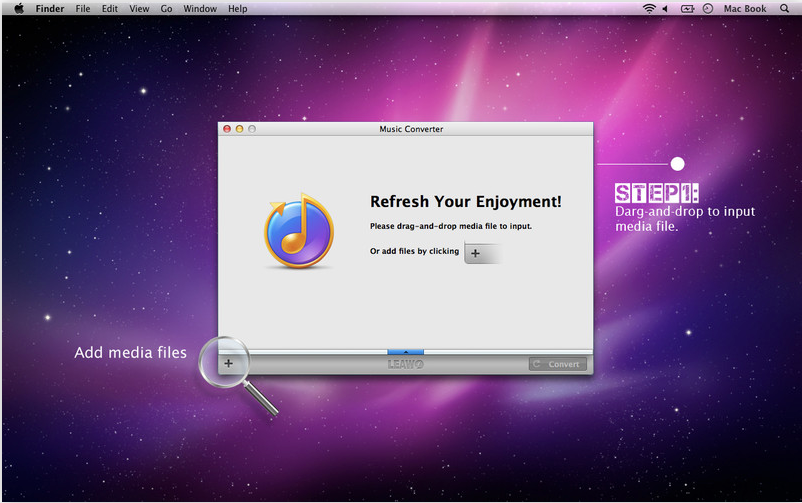Click the 'Refresh Your Enjoyment!' heading
The height and width of the screenshot is (503, 802).
[x=465, y=202]
